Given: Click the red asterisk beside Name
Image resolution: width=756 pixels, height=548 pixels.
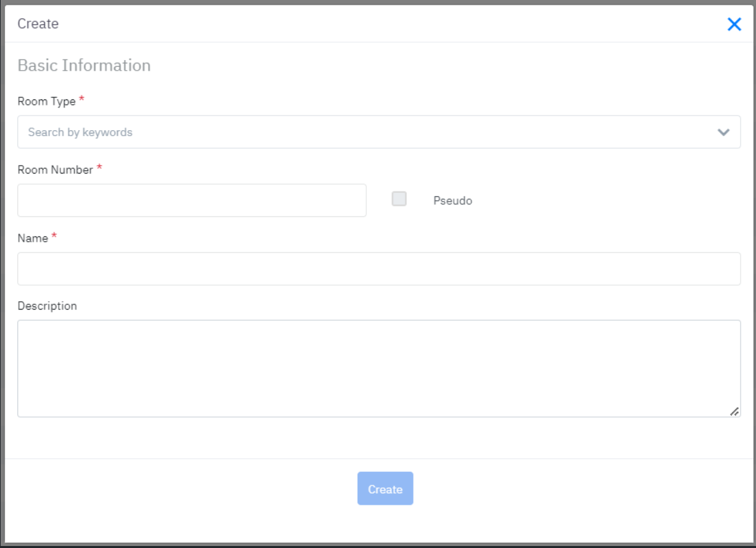Looking at the screenshot, I should pyautogui.click(x=54, y=237).
